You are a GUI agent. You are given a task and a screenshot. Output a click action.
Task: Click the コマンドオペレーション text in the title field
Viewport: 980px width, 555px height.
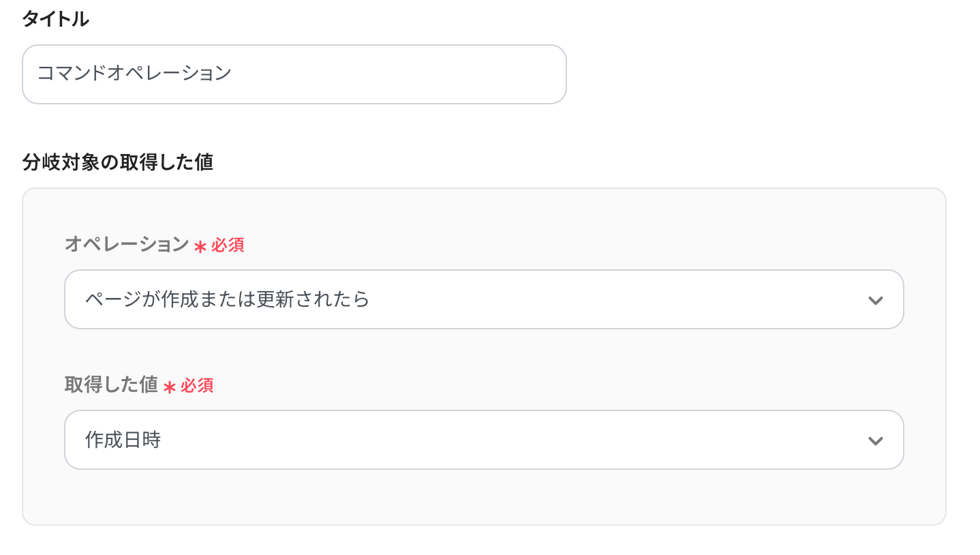[134, 74]
